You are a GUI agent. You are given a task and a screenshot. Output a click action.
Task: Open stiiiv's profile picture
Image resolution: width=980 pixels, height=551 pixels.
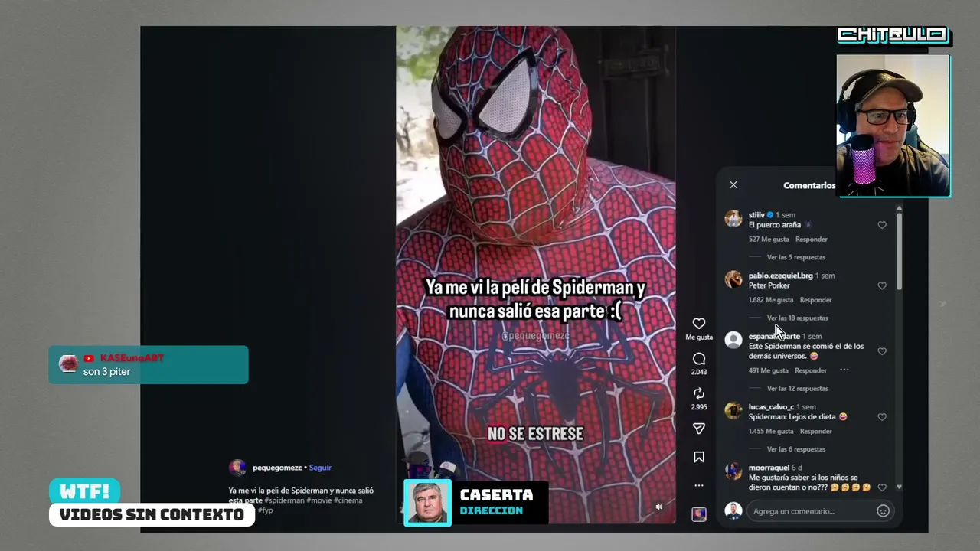point(733,219)
